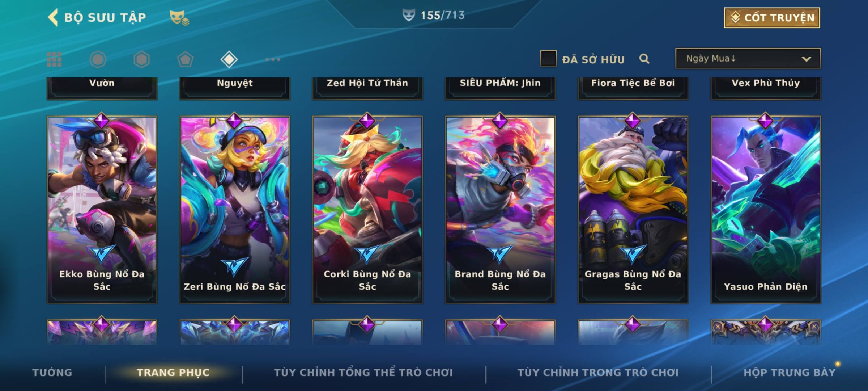Open the three-dots more filters icon
868x391 pixels.
pyautogui.click(x=273, y=59)
